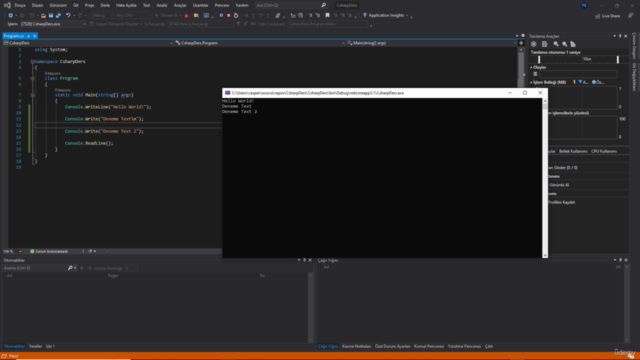
Task: Open the Debug configuration dropdown
Action: (102, 16)
